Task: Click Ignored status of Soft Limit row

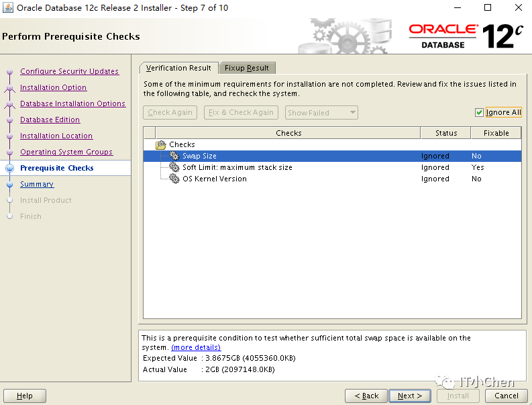Action: [435, 167]
